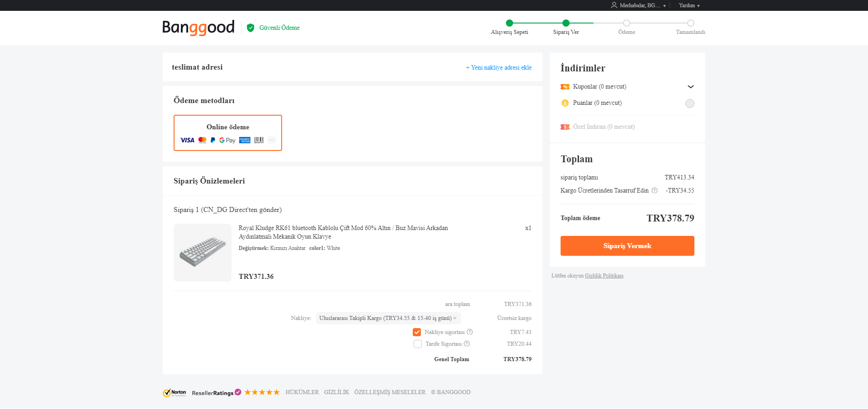Click the Özel İndirim (0 mevcut) label
The image size is (868, 409).
click(604, 127)
